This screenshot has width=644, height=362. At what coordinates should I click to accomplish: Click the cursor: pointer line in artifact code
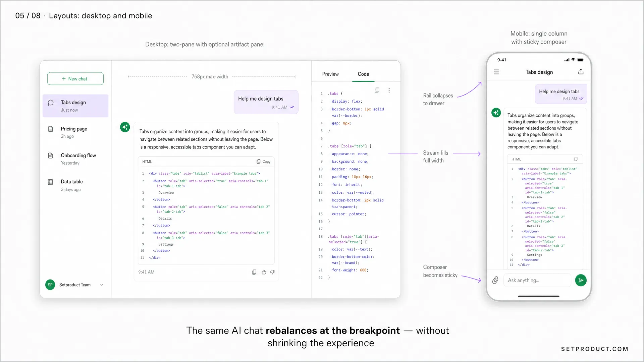coord(349,214)
